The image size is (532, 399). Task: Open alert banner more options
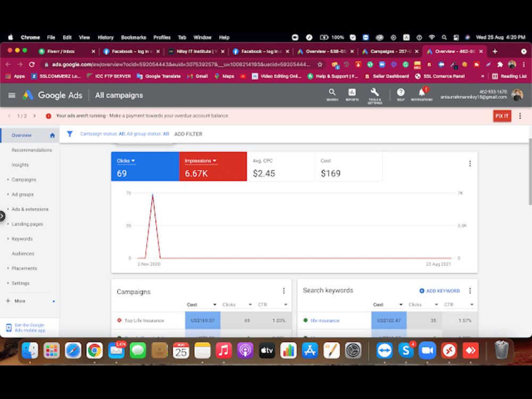point(520,116)
